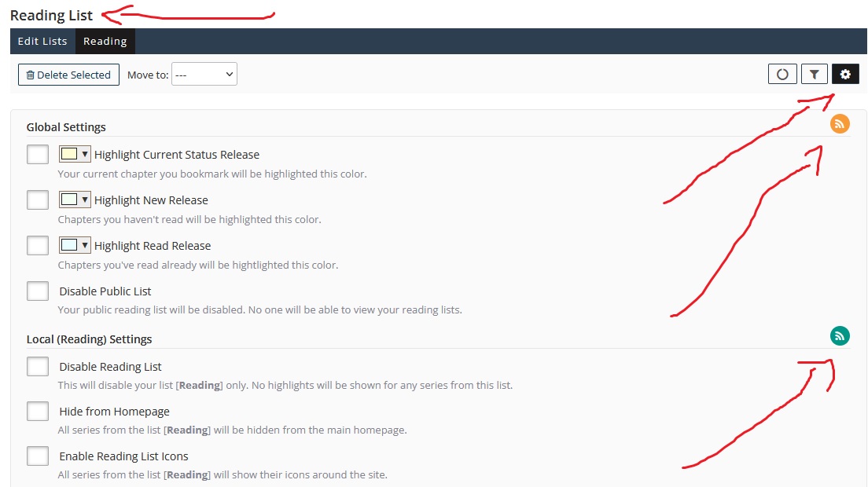Click the settings gear icon button
Screen dimensions: 868x487
[845, 75]
